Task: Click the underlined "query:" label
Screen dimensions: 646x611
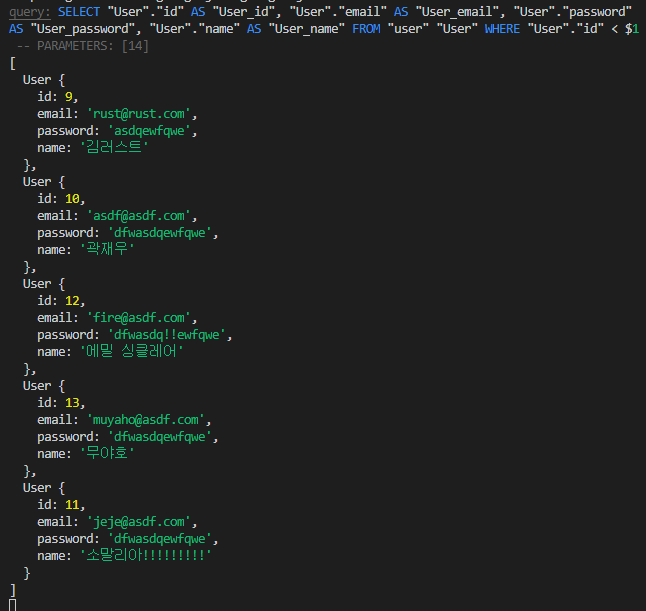Action: point(30,12)
